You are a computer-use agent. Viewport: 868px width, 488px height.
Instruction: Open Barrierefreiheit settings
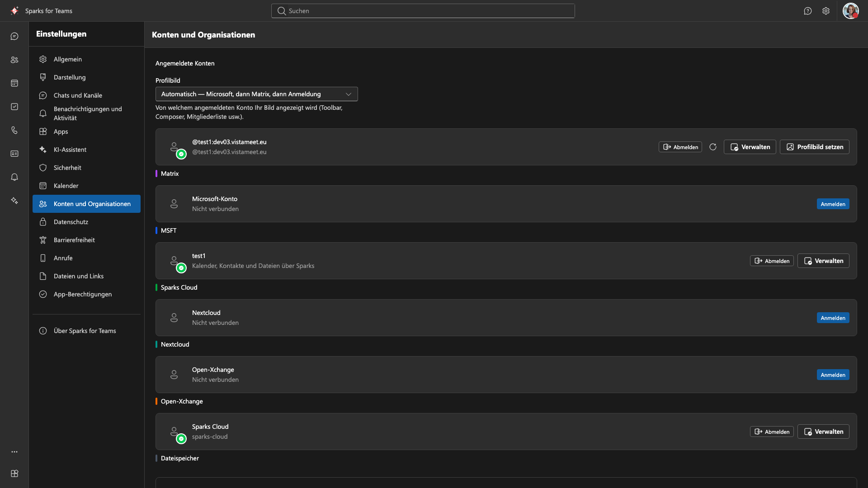[x=86, y=240]
